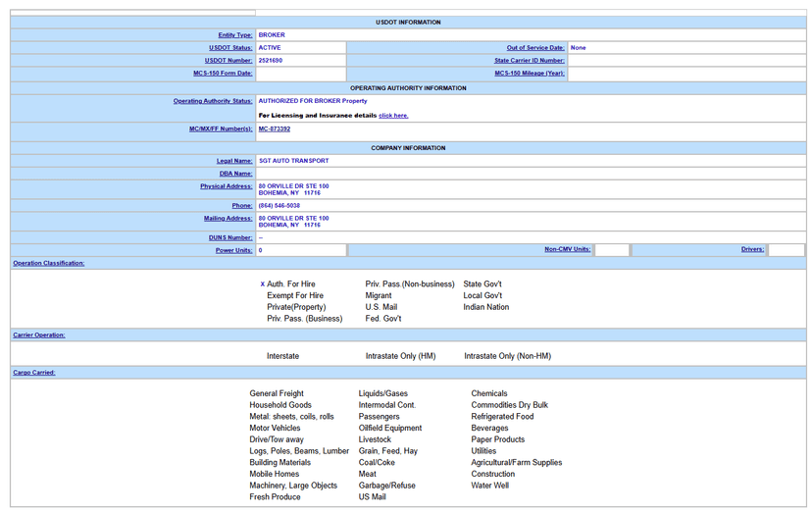
Task: Open the MC/MX/FF Number(s) label link
Action: point(221,129)
